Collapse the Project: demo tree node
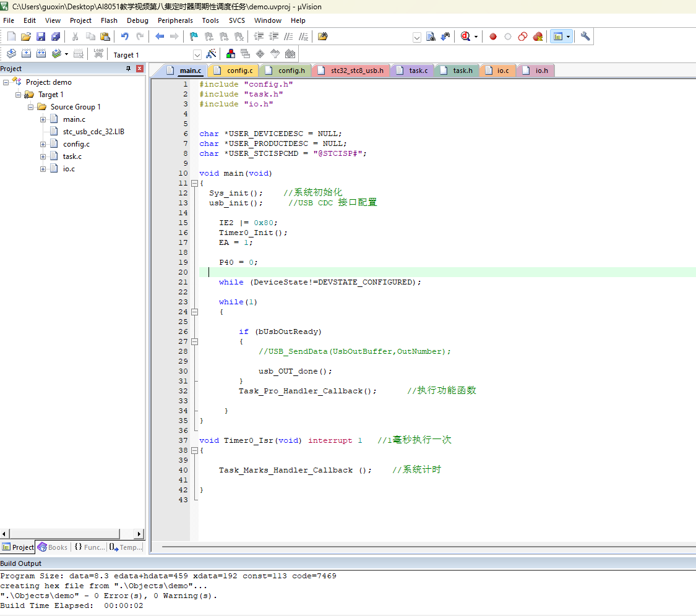Image resolution: width=696 pixels, height=616 pixels. (x=6, y=82)
